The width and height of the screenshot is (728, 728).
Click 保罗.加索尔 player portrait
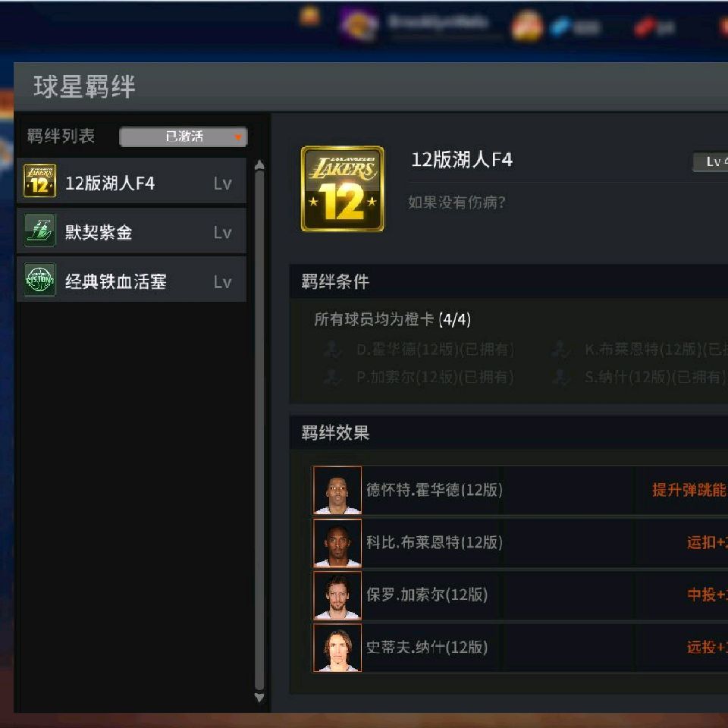[x=337, y=595]
